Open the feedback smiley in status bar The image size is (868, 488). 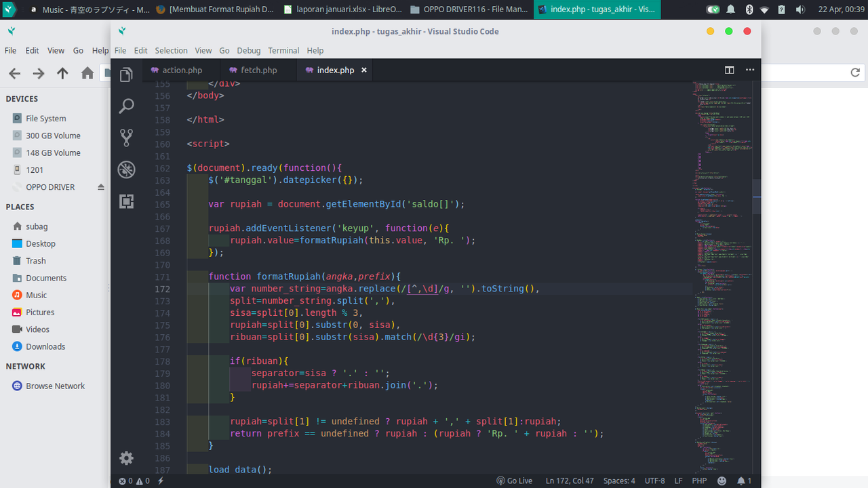tap(722, 481)
